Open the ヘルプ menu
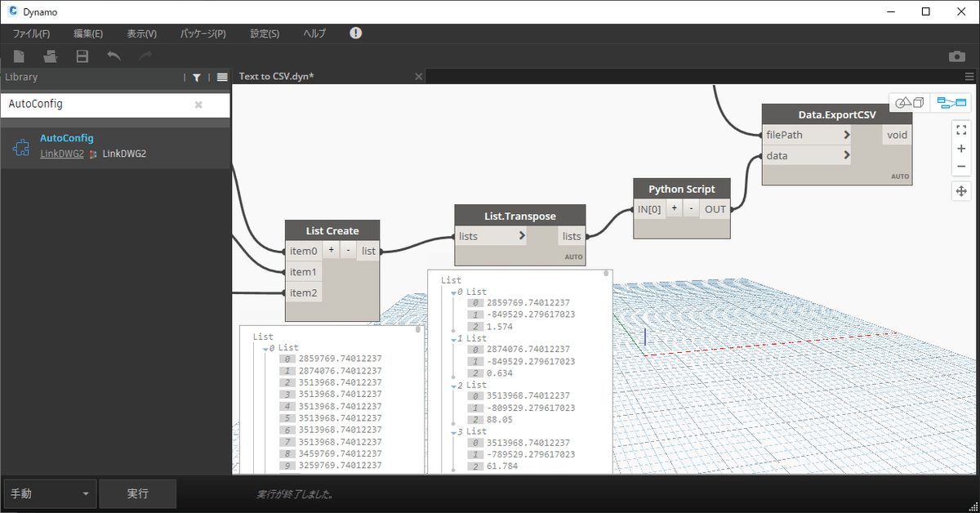The image size is (980, 513). click(x=314, y=33)
